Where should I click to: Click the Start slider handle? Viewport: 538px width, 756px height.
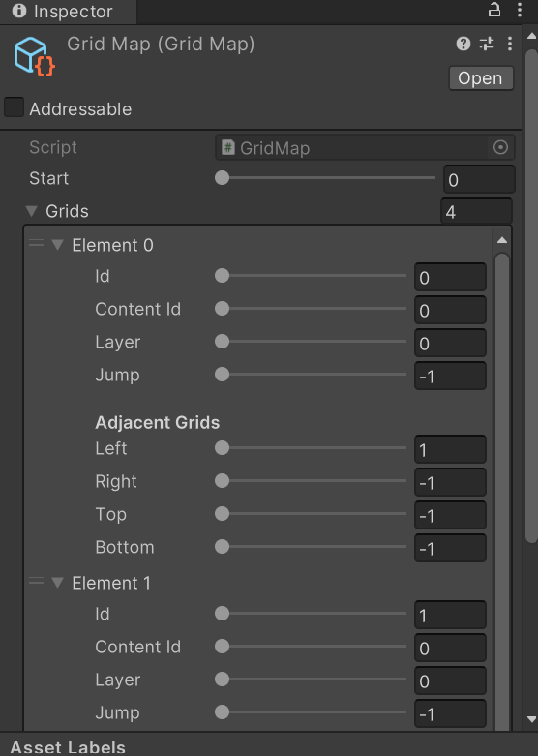pos(222,178)
